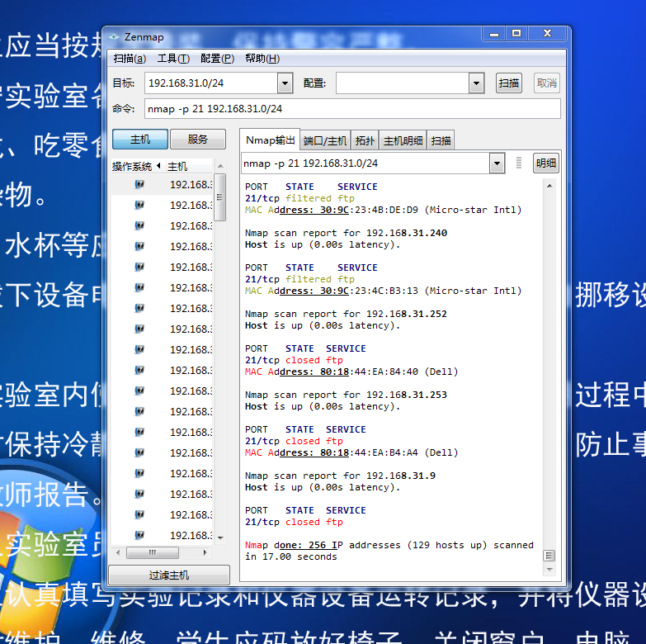Click the 扫描 scan button
Image resolution: width=646 pixels, height=644 pixels.
pyautogui.click(x=508, y=83)
